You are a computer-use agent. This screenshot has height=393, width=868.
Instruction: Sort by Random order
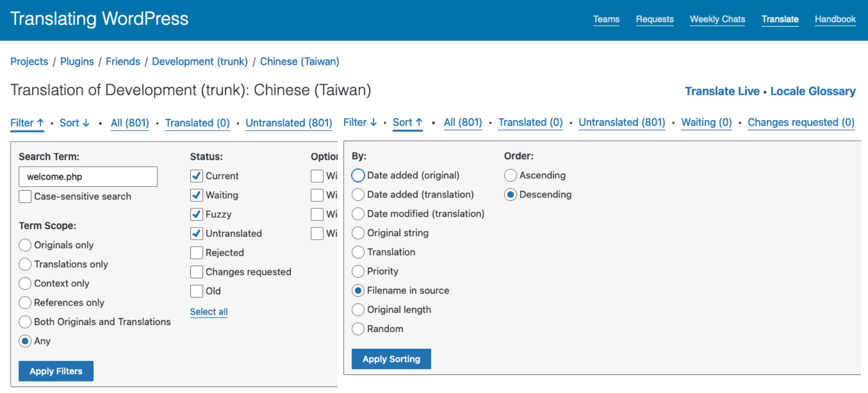coord(358,329)
